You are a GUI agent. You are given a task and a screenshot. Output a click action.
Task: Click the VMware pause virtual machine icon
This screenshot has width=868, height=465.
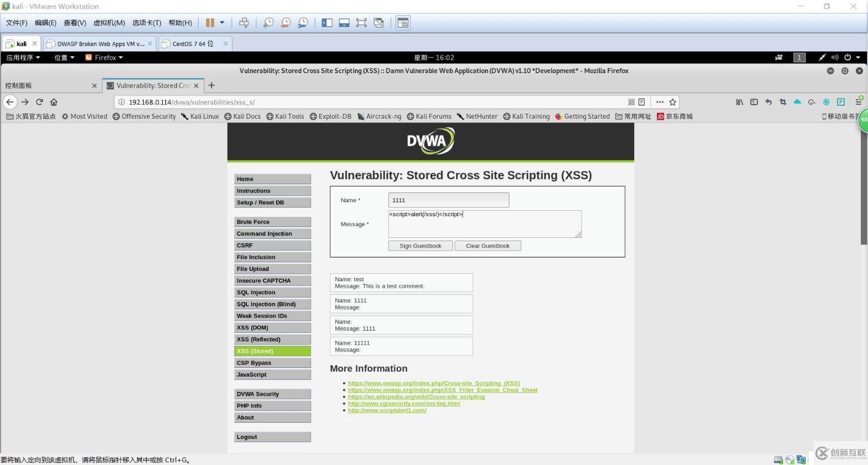(x=210, y=23)
